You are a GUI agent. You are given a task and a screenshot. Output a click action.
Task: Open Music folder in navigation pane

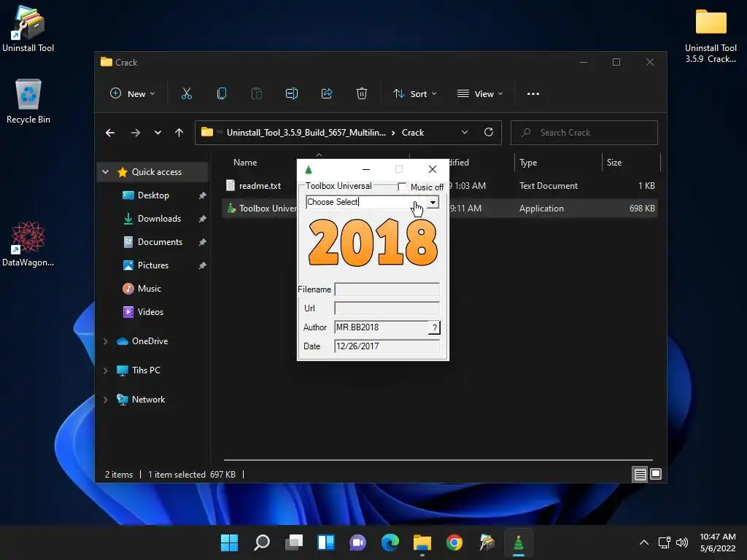(x=149, y=289)
